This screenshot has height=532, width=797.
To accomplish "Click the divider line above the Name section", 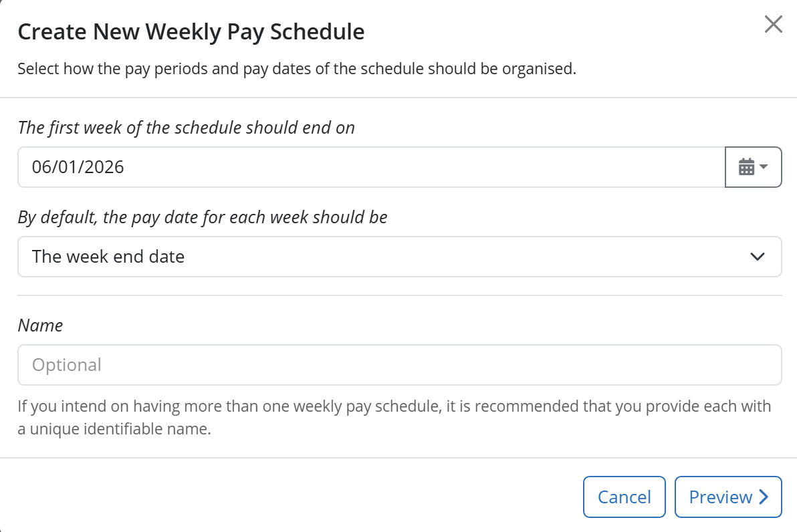I will [x=400, y=295].
